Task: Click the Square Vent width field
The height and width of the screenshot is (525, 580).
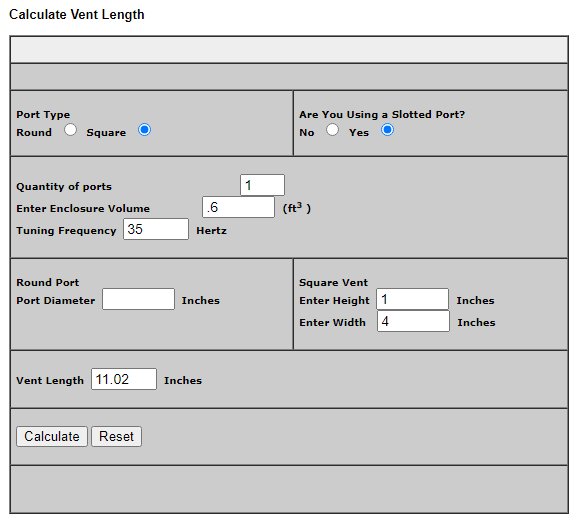Action: [x=413, y=321]
